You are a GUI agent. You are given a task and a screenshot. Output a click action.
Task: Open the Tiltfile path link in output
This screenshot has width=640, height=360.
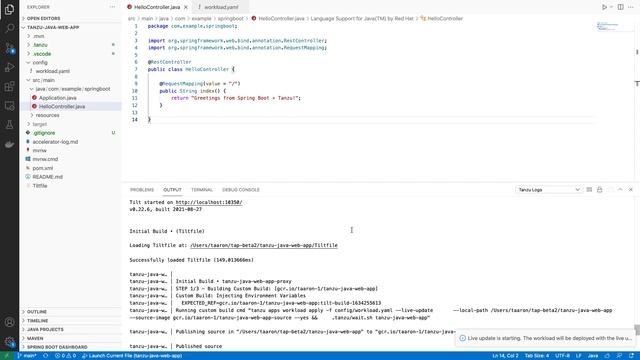(264, 245)
